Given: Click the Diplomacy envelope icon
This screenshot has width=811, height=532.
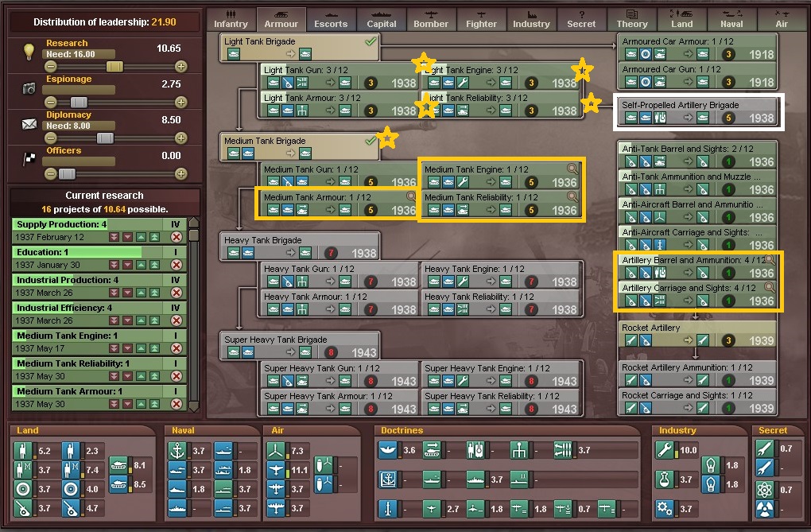Looking at the screenshot, I should pos(29,124).
